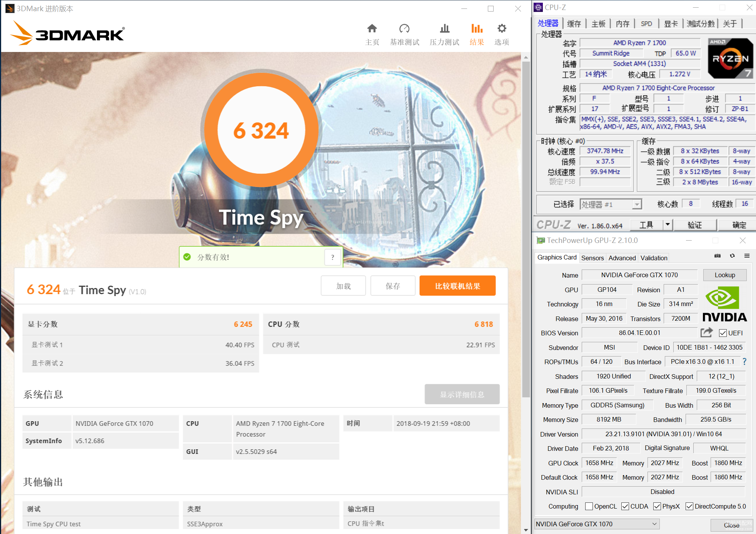This screenshot has width=756, height=534.
Task: Click scrollbar down arrow in 3DMark
Action: tap(526, 530)
